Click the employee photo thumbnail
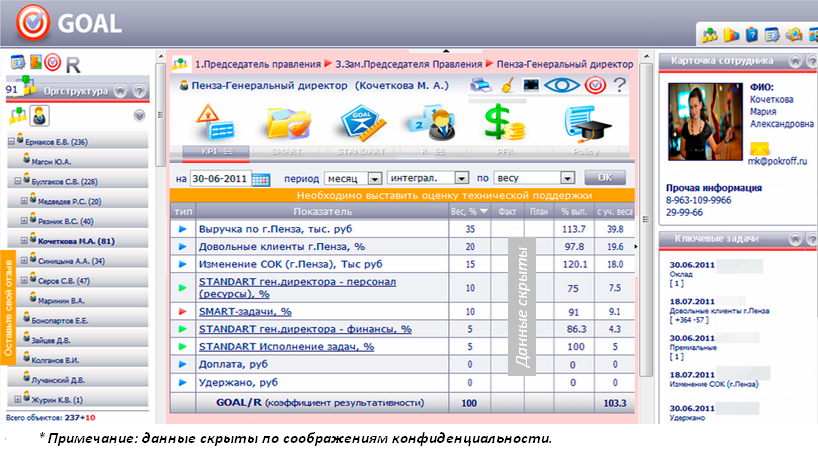 point(705,121)
